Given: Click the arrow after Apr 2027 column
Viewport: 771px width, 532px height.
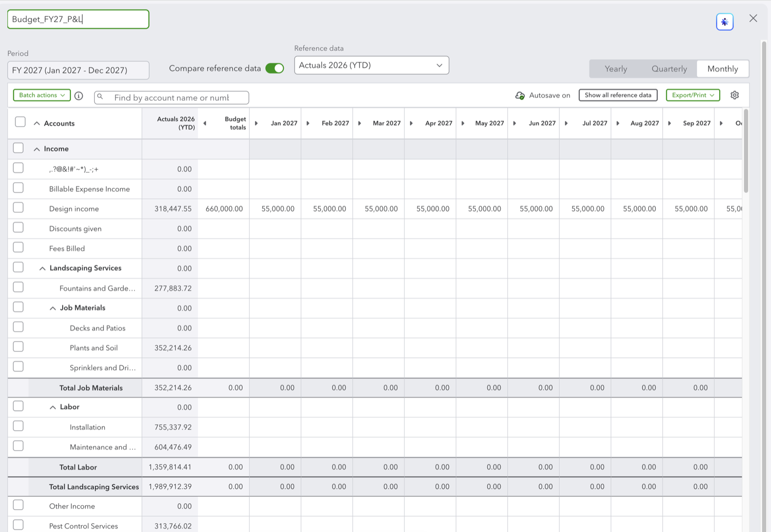Looking at the screenshot, I should click(x=463, y=123).
